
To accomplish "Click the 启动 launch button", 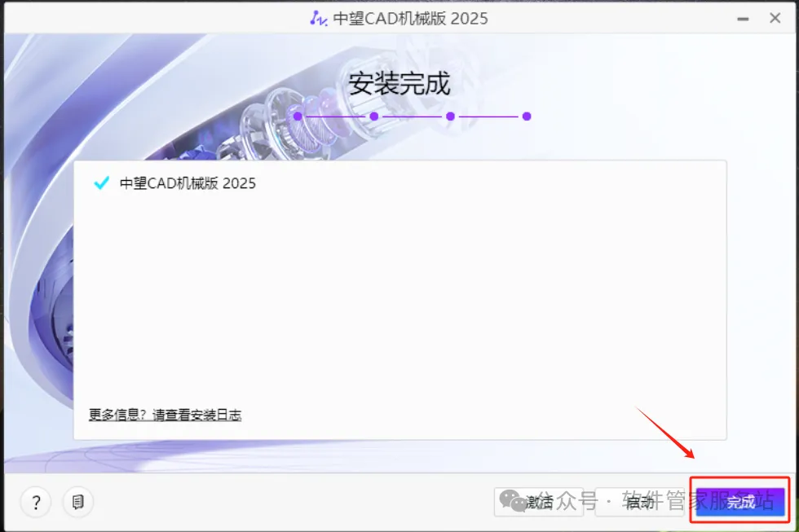I will (639, 502).
